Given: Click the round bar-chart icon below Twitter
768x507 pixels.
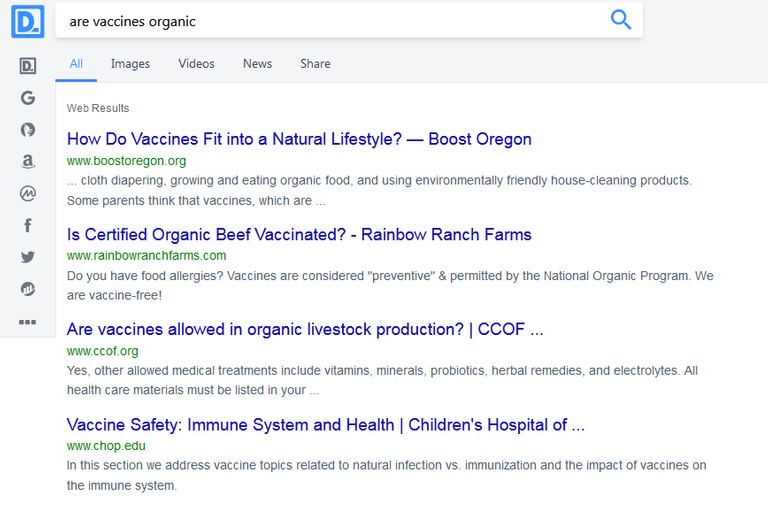Looking at the screenshot, I should click(28, 289).
